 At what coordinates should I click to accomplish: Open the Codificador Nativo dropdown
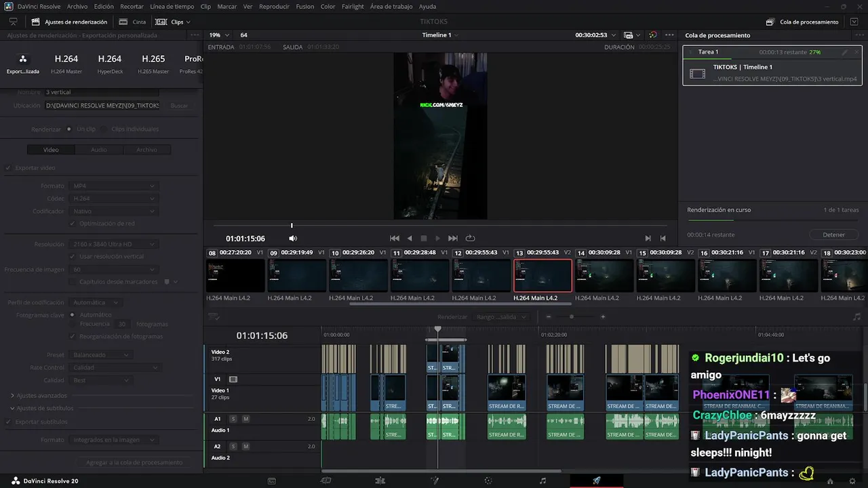(113, 211)
